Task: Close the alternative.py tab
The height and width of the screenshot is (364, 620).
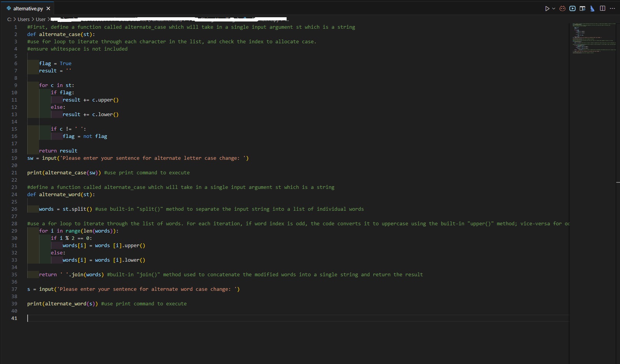Action: (48, 8)
